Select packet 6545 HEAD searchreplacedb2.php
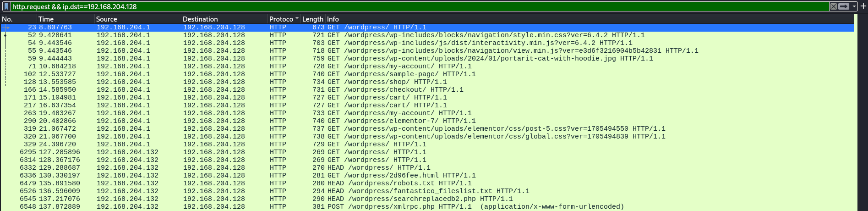 (412, 199)
